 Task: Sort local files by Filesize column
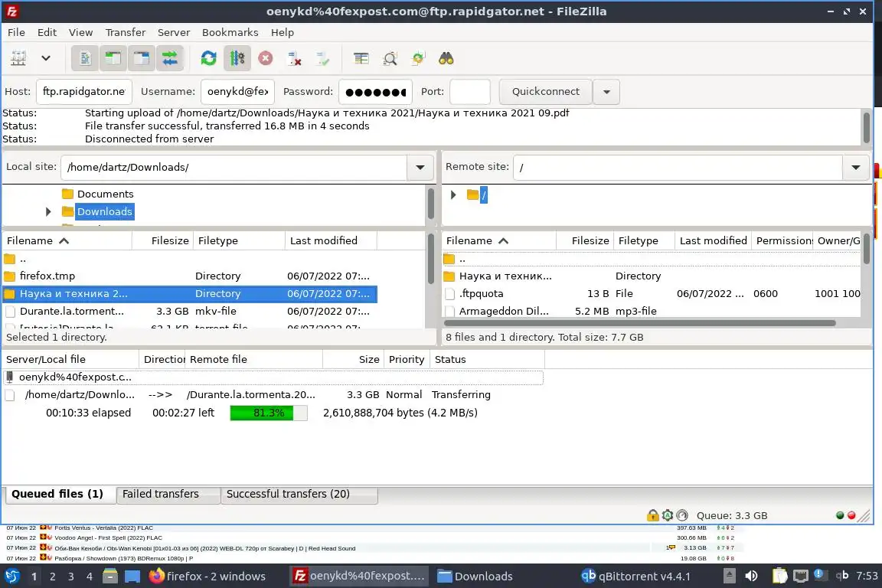(162, 241)
